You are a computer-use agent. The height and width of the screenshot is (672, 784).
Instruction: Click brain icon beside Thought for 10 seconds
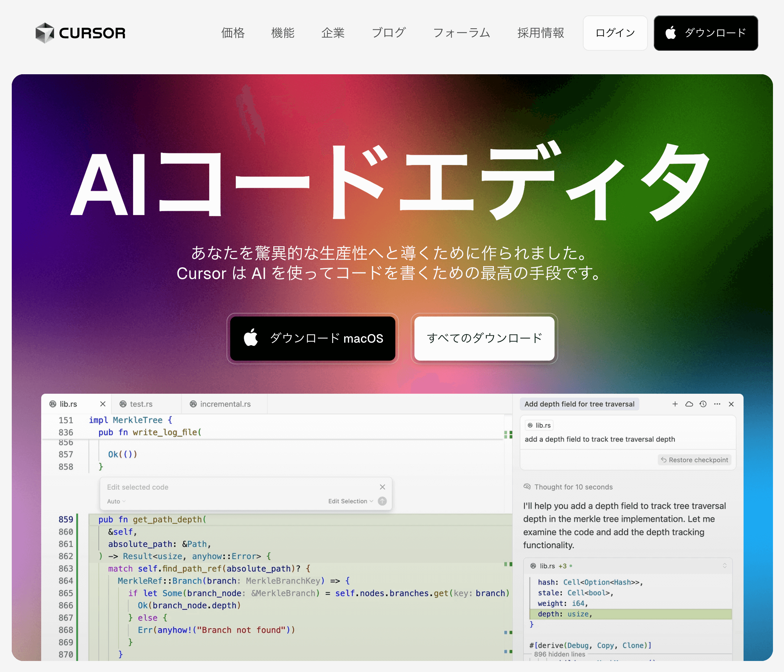[527, 487]
